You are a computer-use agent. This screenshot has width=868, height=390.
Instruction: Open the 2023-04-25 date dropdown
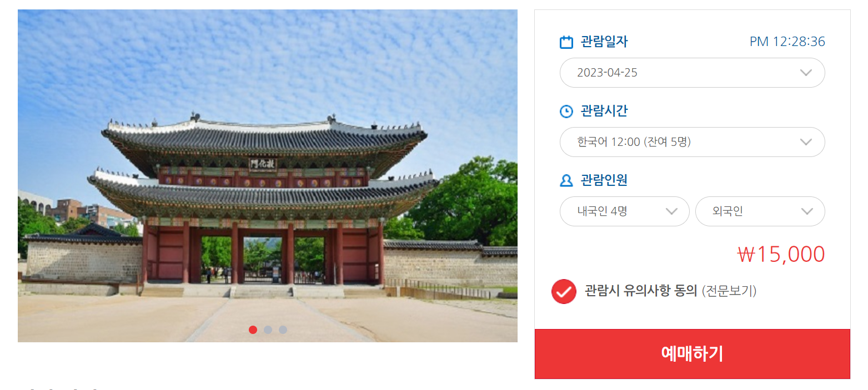(692, 73)
